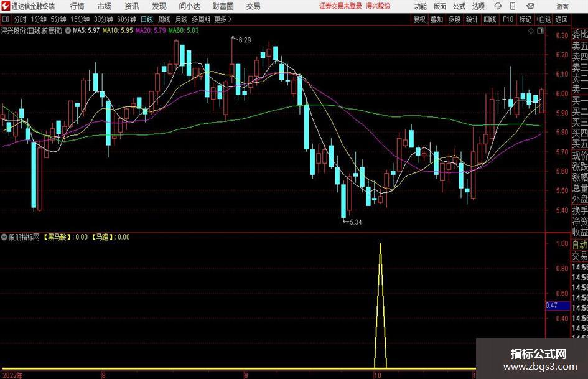Switch to the 1分钟 period tab
588x379 pixels.
pos(39,19)
